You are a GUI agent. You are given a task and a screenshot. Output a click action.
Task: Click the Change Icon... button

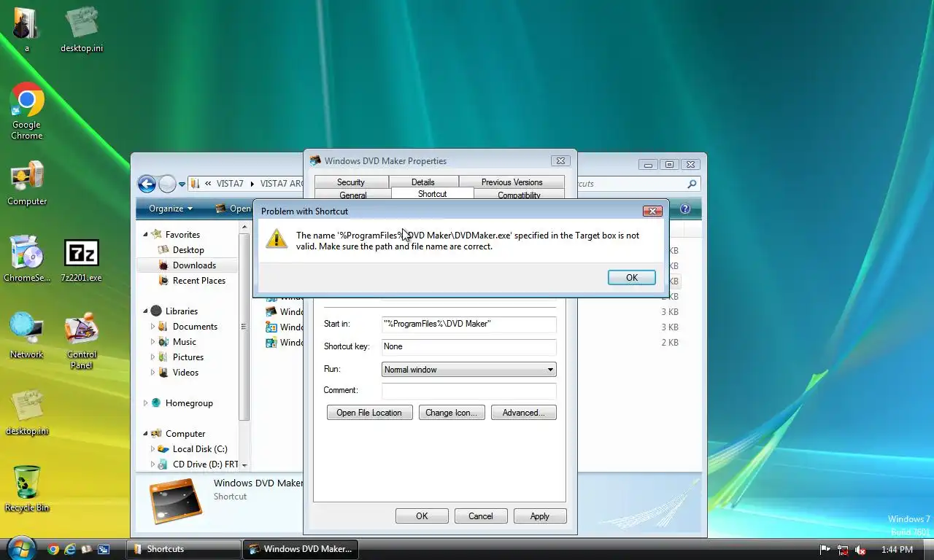pos(451,413)
